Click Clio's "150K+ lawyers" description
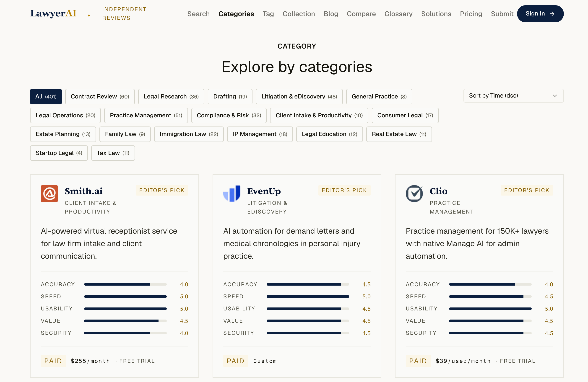 (477, 243)
